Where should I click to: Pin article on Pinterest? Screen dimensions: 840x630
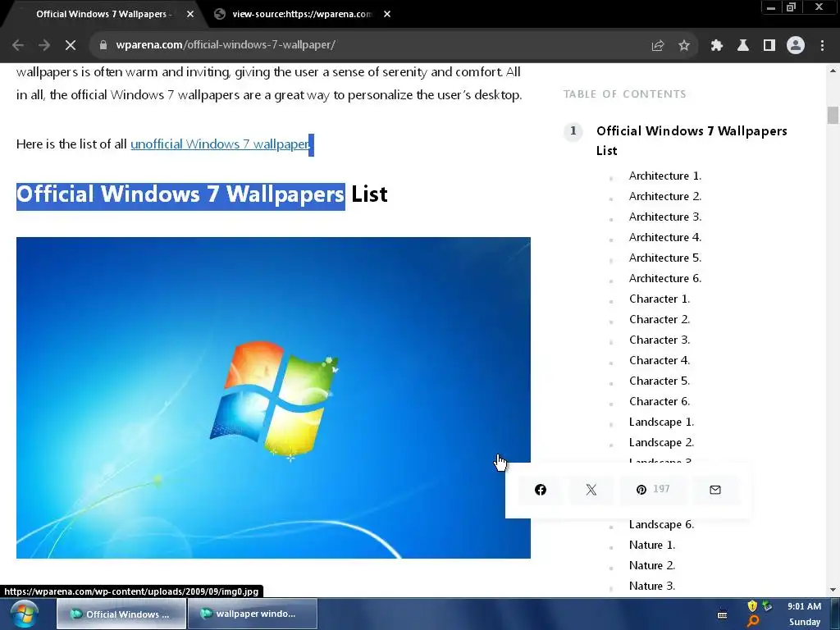point(652,490)
